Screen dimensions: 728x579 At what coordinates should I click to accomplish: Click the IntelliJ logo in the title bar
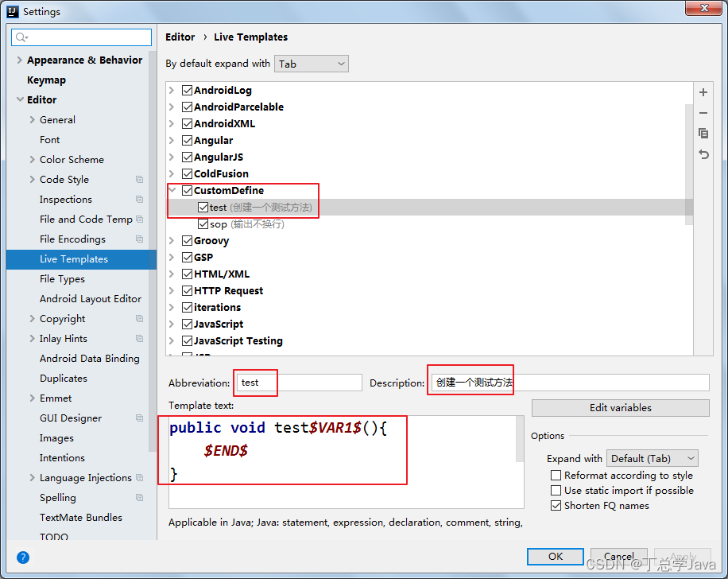(x=13, y=12)
